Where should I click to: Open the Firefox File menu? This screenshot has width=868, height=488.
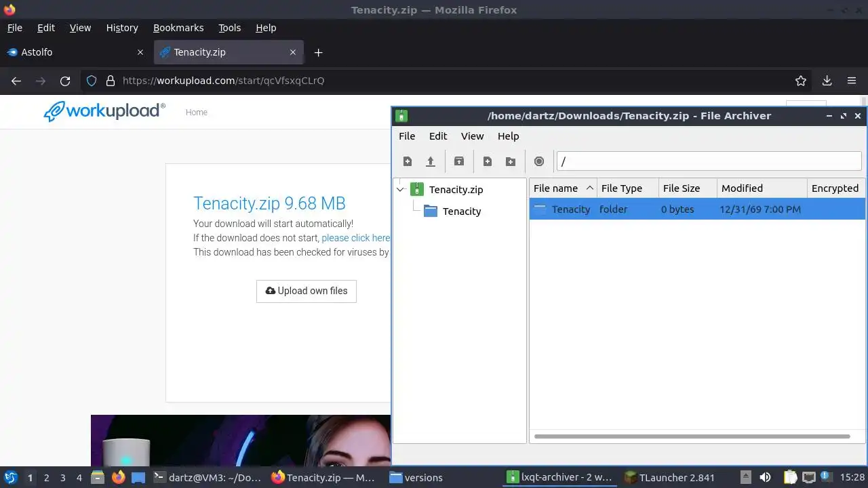[14, 28]
